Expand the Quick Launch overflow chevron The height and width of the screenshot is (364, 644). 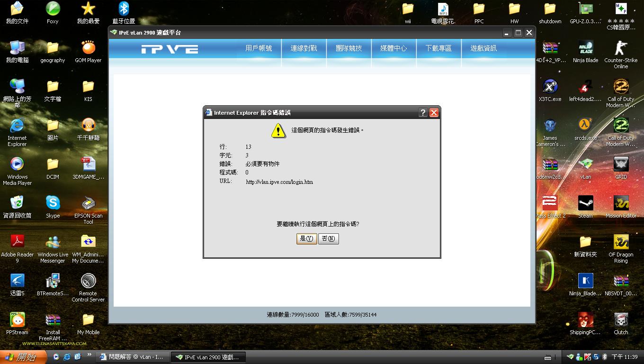[x=89, y=355]
